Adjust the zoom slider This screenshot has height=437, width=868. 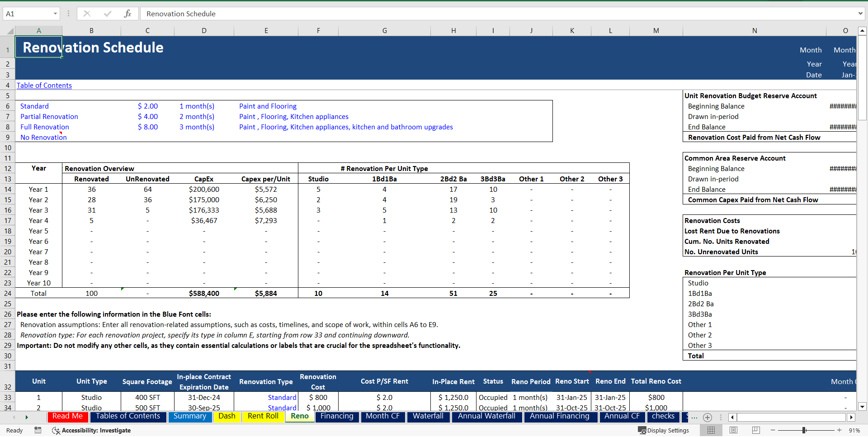804,430
